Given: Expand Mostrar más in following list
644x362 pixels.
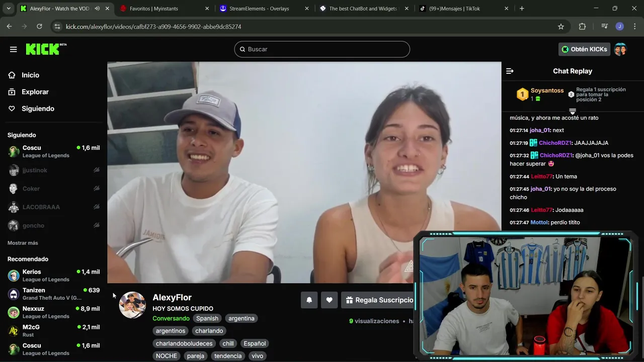Looking at the screenshot, I should point(23,243).
